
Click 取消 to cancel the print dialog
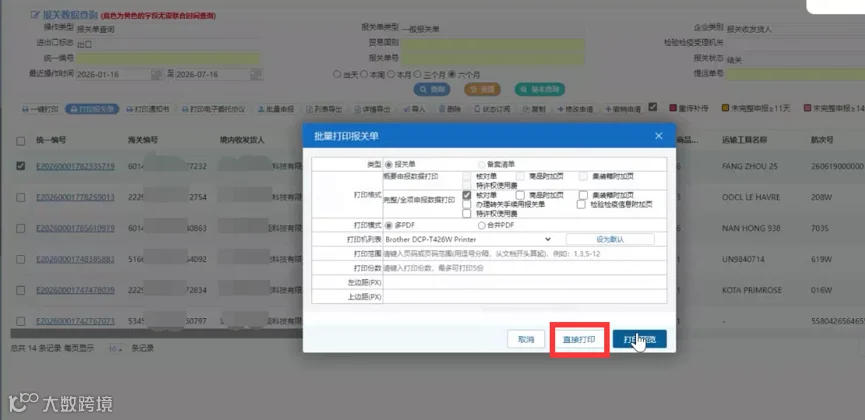point(526,339)
